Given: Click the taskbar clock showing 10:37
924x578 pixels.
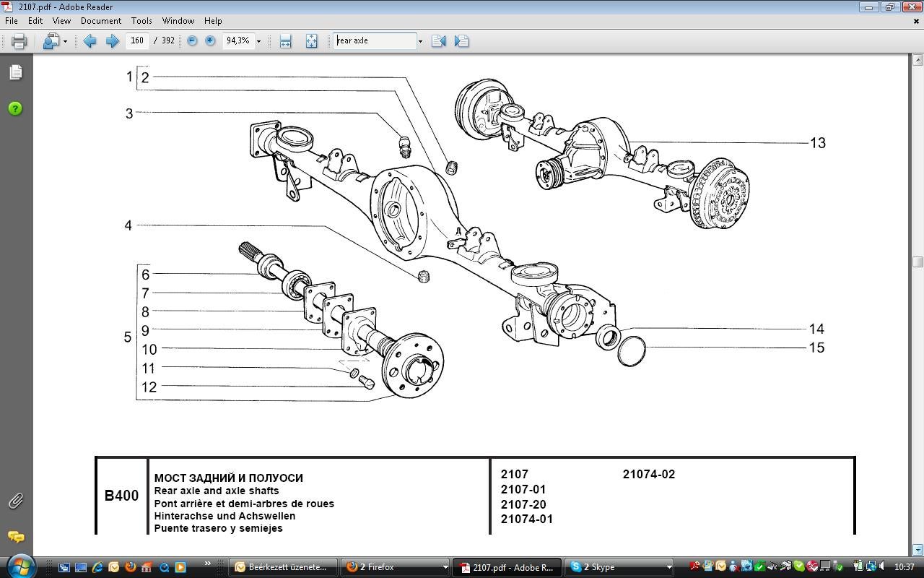Looking at the screenshot, I should 905,567.
